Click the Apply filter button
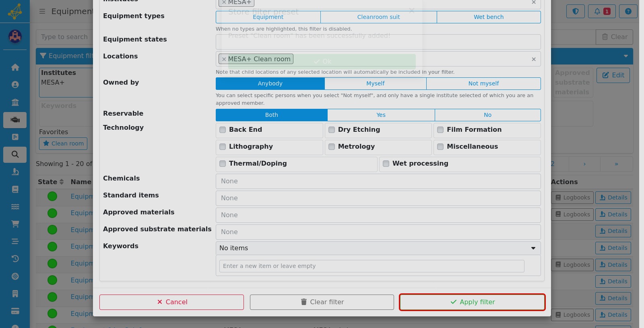Viewport: 644px width, 328px height. coord(472,302)
